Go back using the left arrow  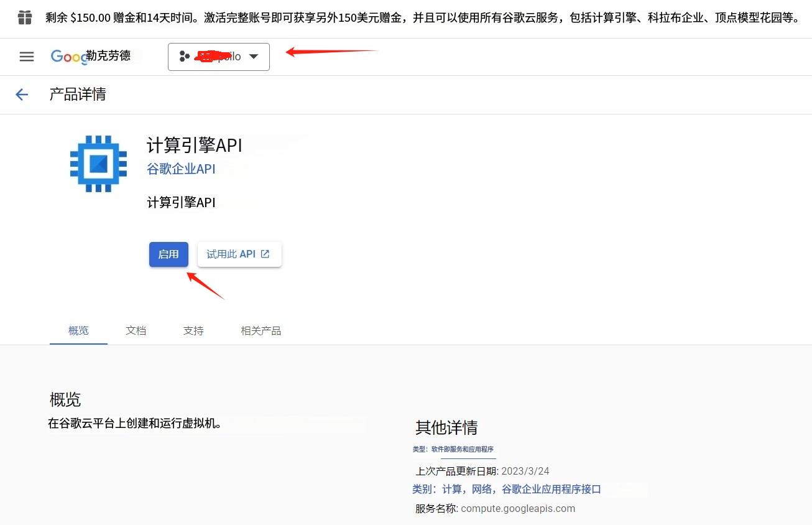[x=22, y=95]
